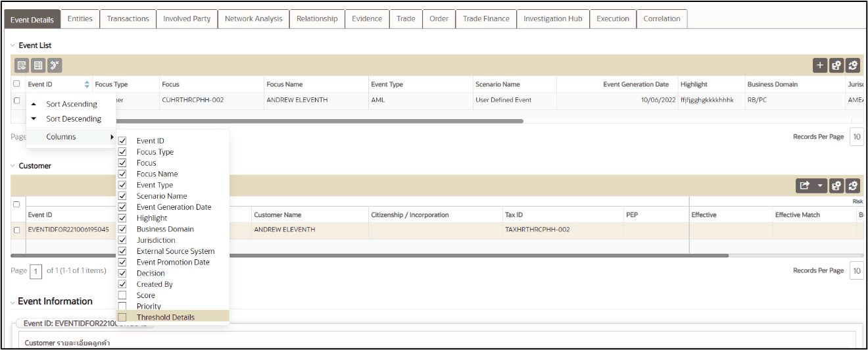This screenshot has height=350, width=868.
Task: Switch to the Trade tab
Action: coord(406,18)
